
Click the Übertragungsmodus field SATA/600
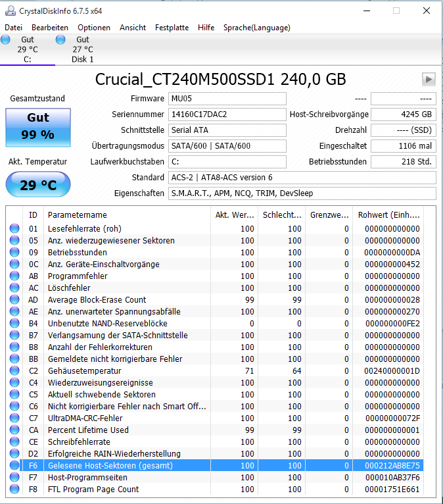(x=227, y=146)
